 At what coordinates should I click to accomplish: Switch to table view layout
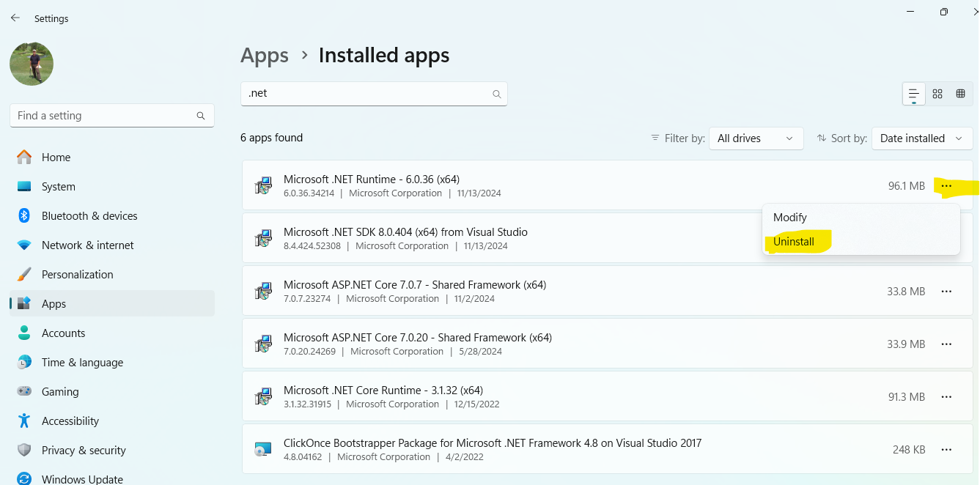click(960, 94)
